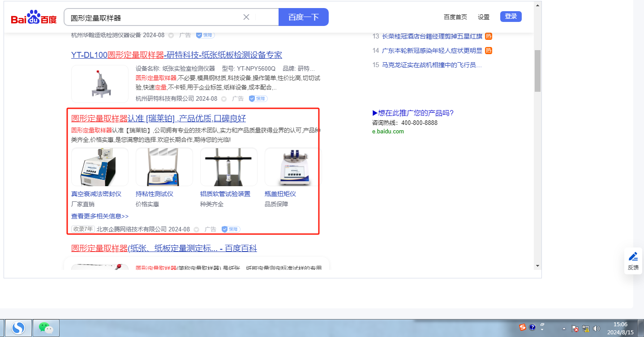The height and width of the screenshot is (337, 644).
Task: Click 咨询热线：400-800-8888 text
Action: coord(405,123)
